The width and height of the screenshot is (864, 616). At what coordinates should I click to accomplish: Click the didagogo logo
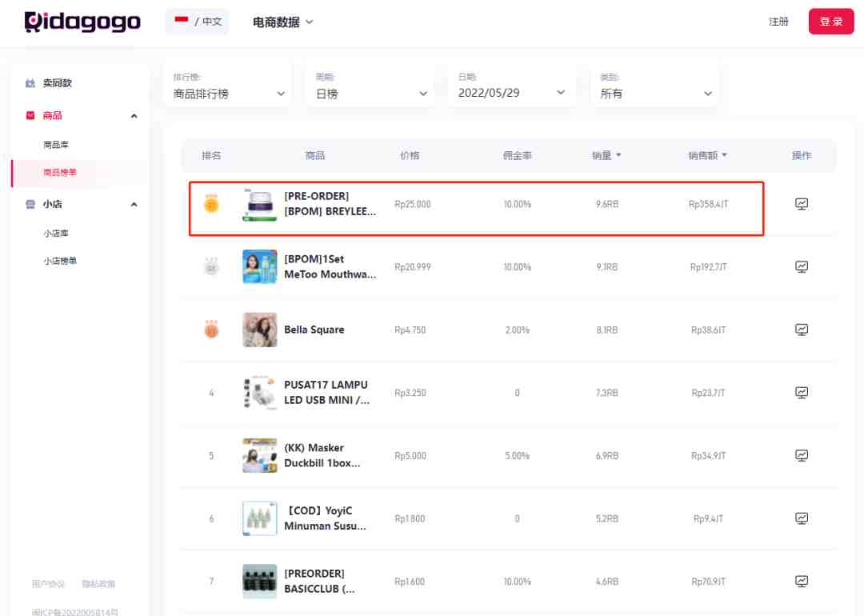[82, 22]
